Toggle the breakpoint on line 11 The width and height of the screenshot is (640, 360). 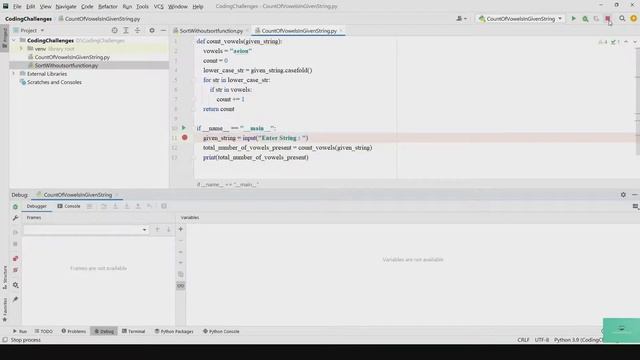tap(184, 138)
